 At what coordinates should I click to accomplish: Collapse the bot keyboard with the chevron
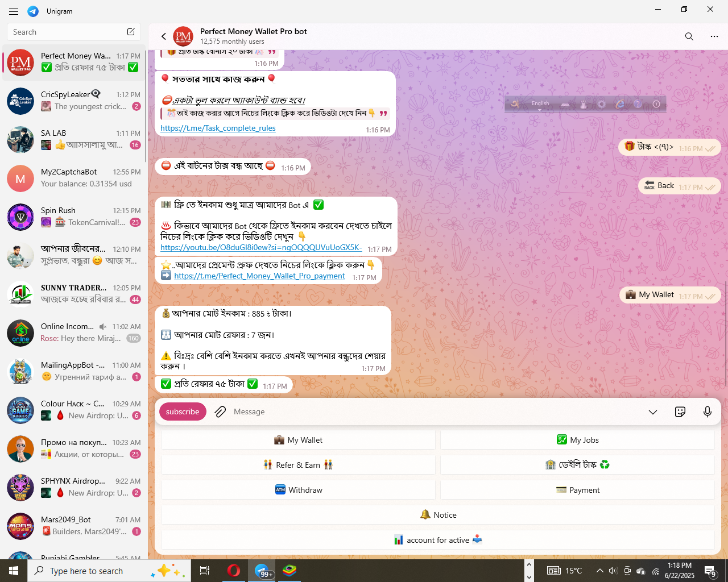click(653, 412)
